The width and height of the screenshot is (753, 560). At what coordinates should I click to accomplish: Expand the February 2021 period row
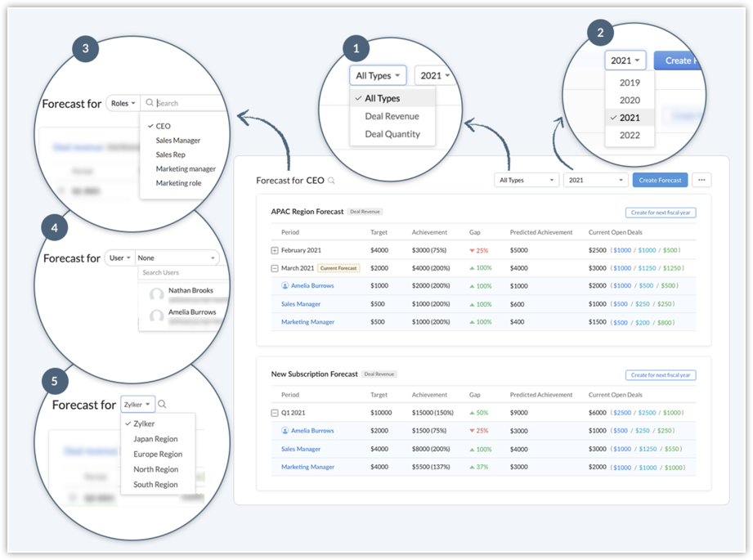[275, 250]
